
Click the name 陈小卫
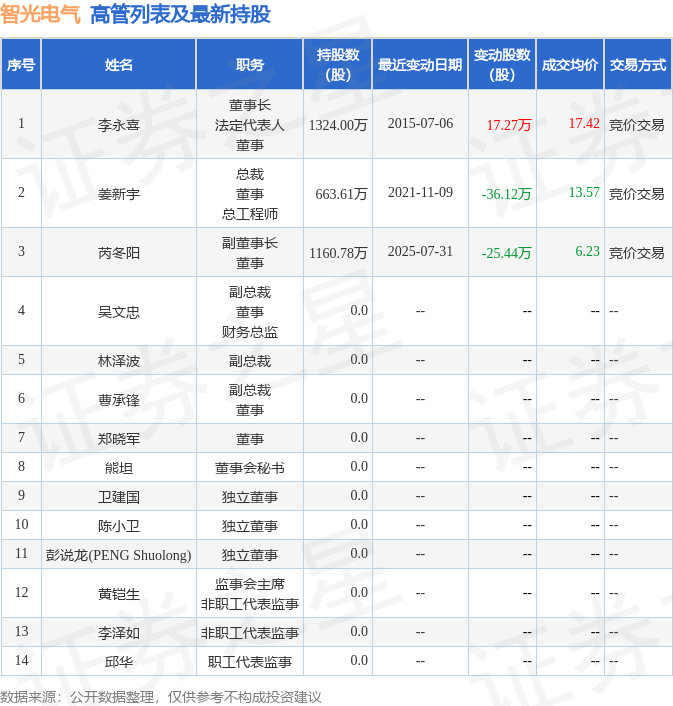(119, 525)
